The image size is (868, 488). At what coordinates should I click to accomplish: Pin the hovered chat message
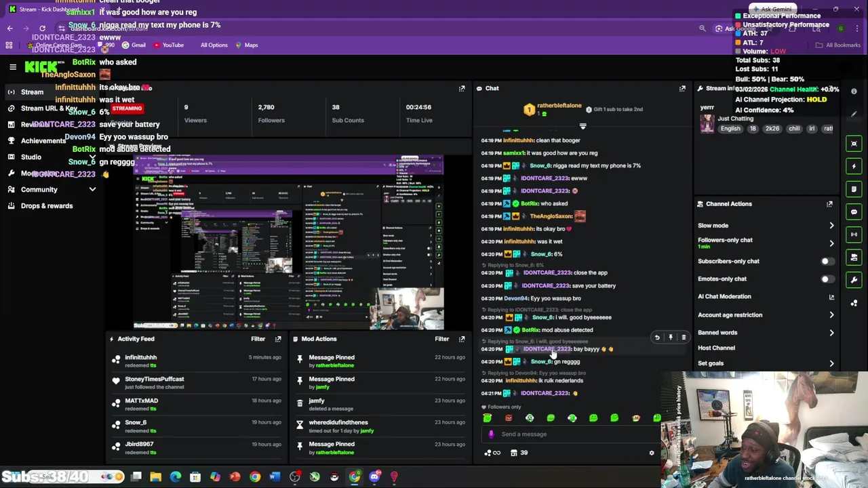670,337
